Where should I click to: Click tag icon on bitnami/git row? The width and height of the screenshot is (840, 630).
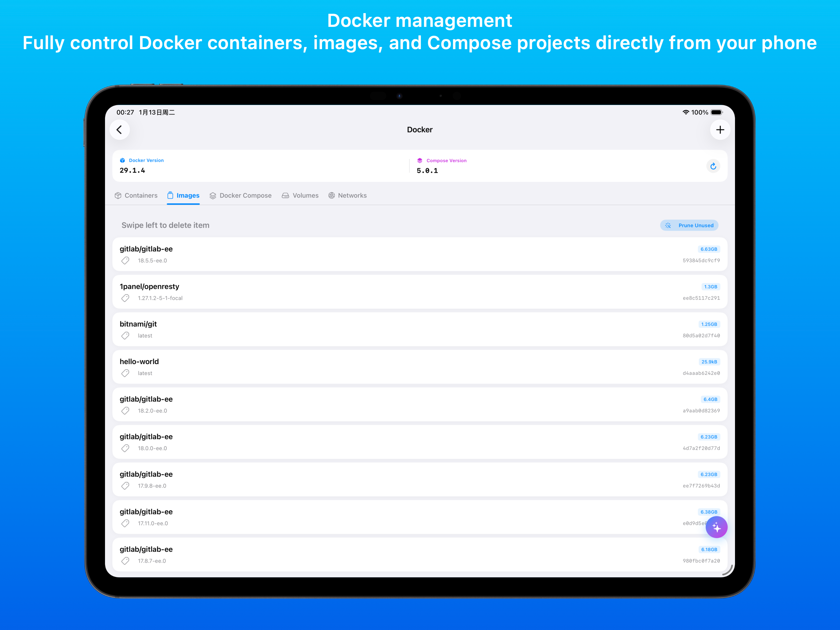pos(125,336)
